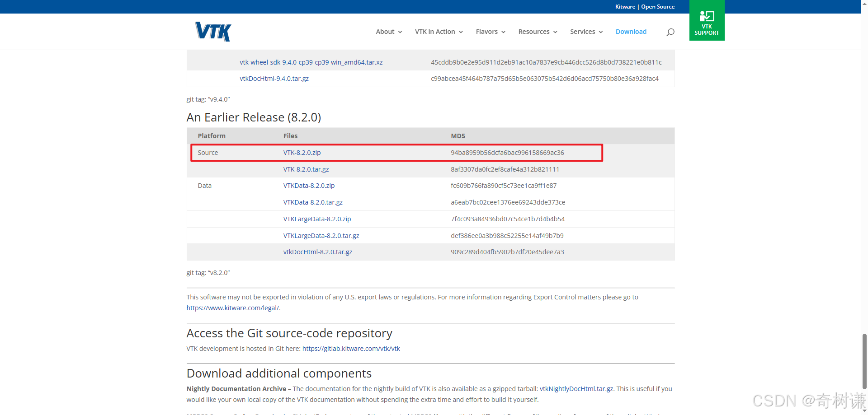868x415 pixels.
Task: Expand the Flavors menu chevron
Action: click(x=503, y=32)
